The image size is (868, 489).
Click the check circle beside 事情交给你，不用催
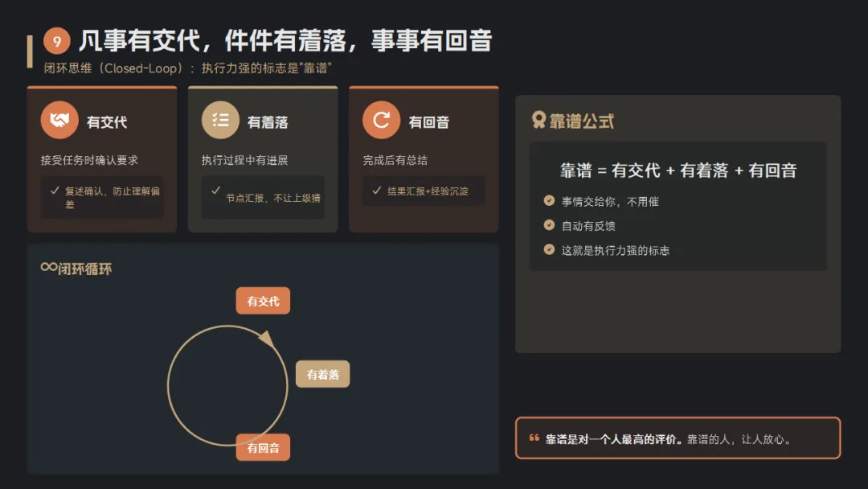(x=549, y=200)
